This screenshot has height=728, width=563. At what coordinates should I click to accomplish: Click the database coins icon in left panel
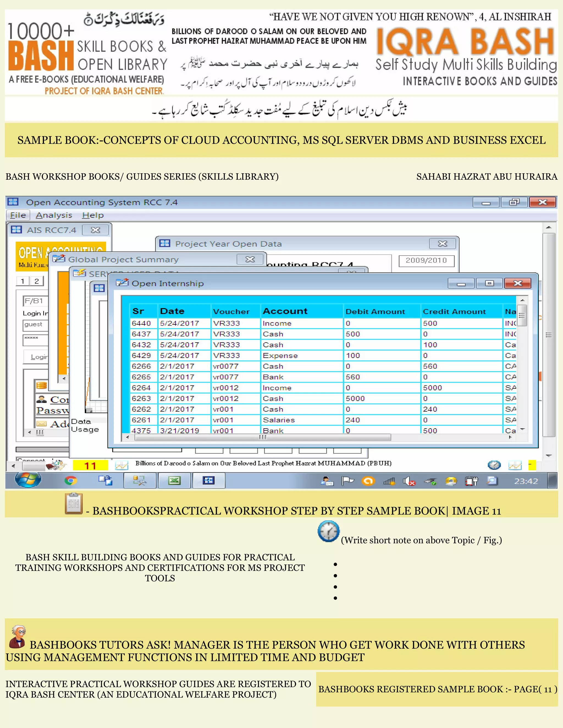point(41,386)
